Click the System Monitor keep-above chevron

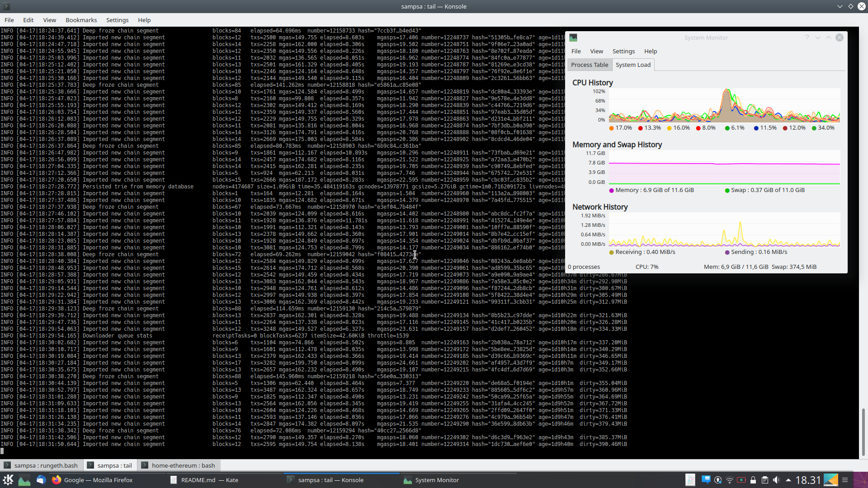[x=828, y=38]
